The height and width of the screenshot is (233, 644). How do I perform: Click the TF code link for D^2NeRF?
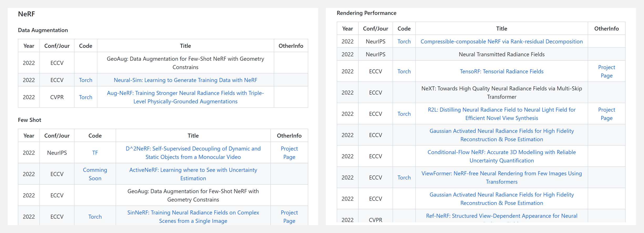click(x=95, y=153)
